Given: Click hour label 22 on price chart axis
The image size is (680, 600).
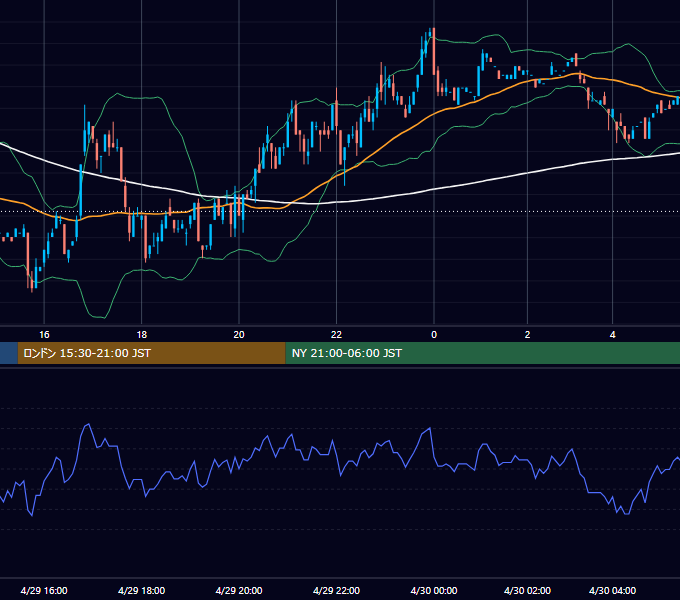Looking at the screenshot, I should pyautogui.click(x=337, y=335).
